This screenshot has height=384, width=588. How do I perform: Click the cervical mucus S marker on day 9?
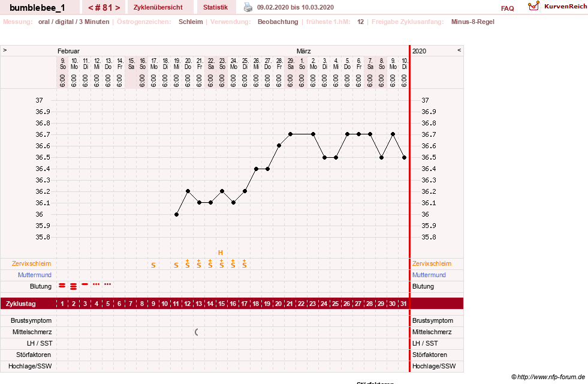(x=153, y=265)
